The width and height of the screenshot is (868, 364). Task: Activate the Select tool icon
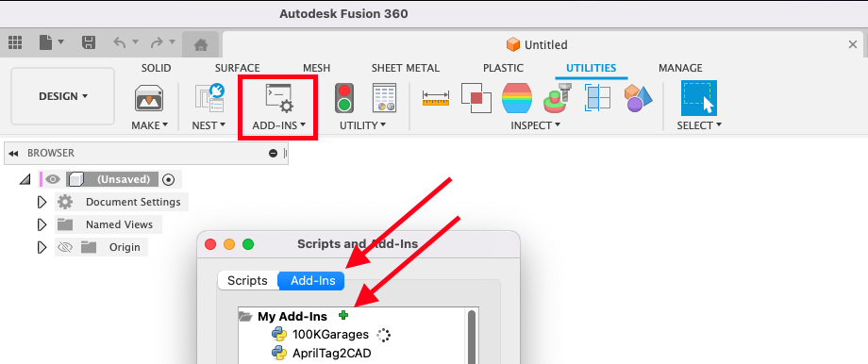click(698, 98)
